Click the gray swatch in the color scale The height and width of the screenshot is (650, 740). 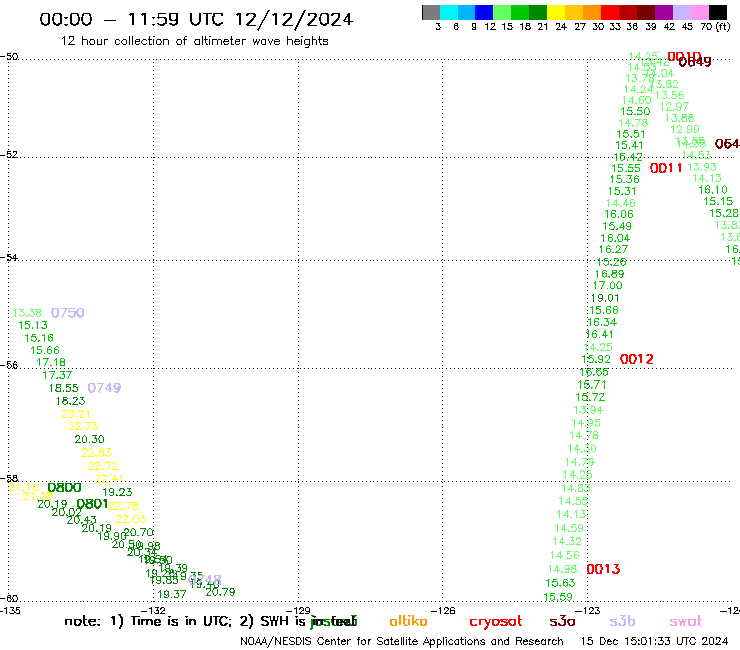(431, 12)
